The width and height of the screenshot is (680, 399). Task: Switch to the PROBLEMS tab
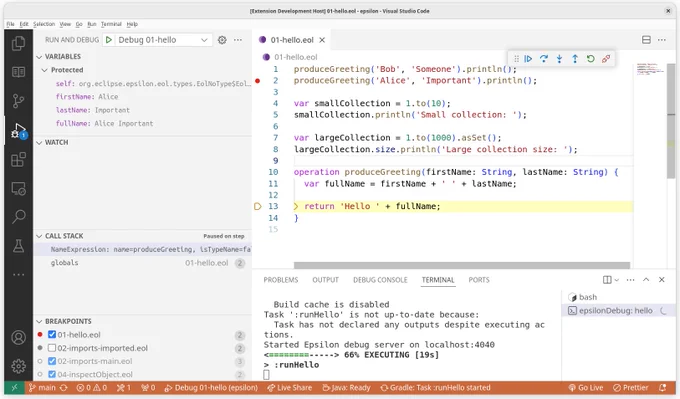tap(281, 280)
